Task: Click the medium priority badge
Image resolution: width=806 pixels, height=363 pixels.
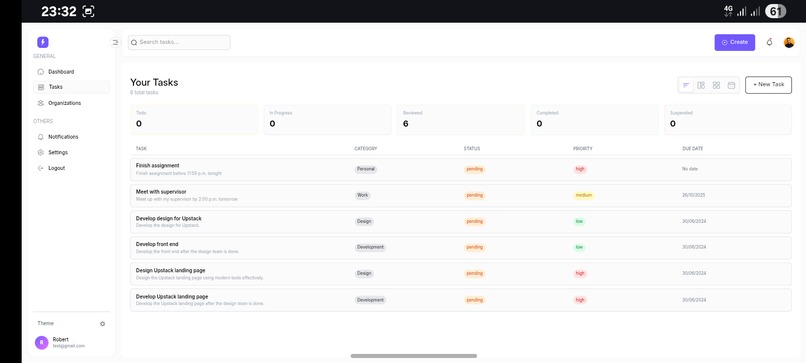Action: 584,195
